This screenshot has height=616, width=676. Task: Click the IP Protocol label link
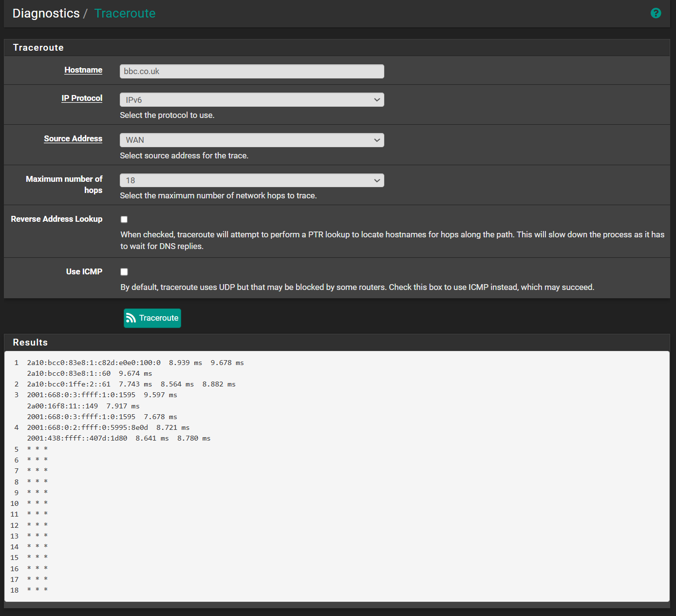point(82,98)
